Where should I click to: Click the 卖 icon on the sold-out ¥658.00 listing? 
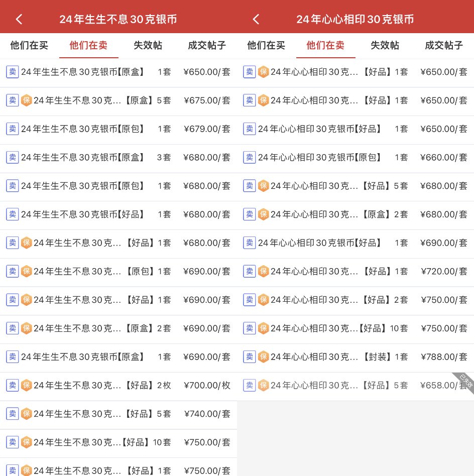(x=250, y=385)
